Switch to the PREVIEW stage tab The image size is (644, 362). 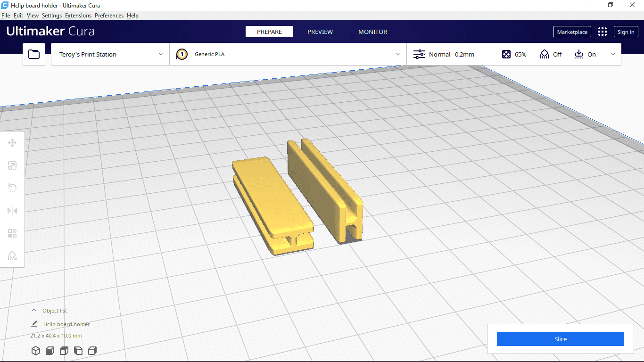(320, 32)
